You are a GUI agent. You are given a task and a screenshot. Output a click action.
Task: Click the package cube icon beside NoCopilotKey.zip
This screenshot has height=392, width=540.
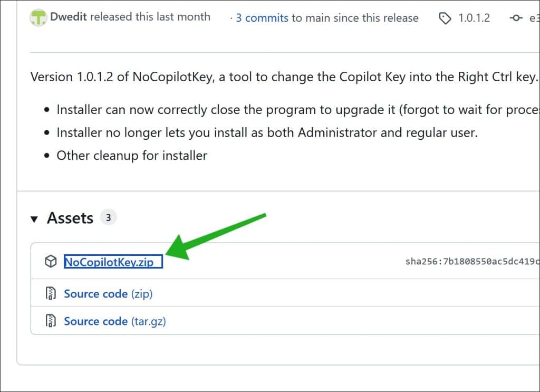point(51,261)
